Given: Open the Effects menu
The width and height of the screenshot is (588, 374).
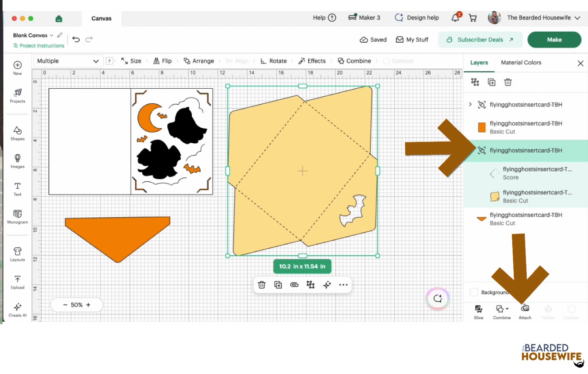Looking at the screenshot, I should [x=312, y=61].
